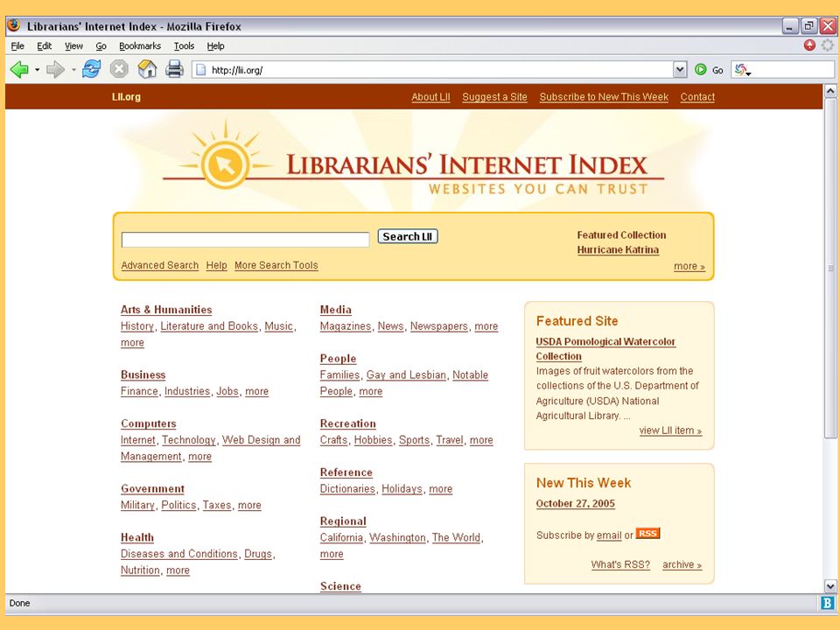Open the California regional link

[x=341, y=538]
